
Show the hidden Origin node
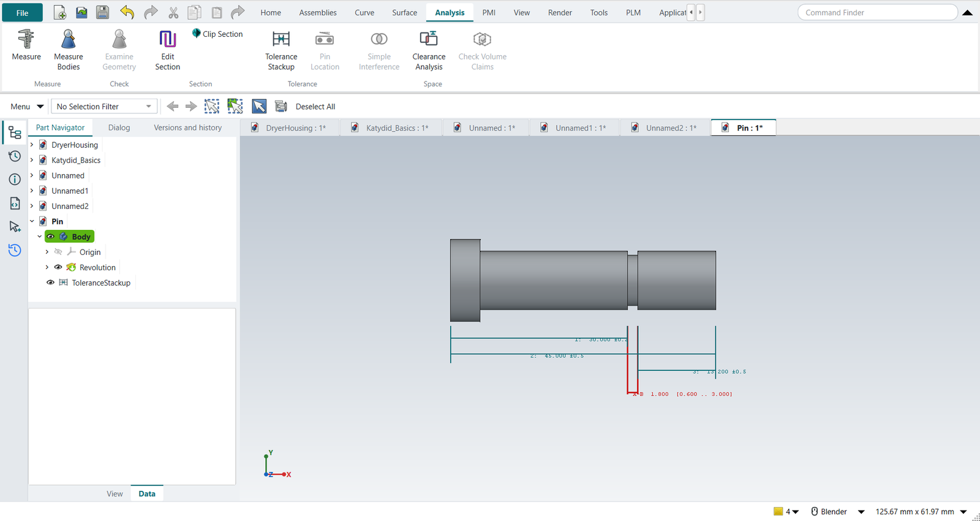tap(58, 252)
